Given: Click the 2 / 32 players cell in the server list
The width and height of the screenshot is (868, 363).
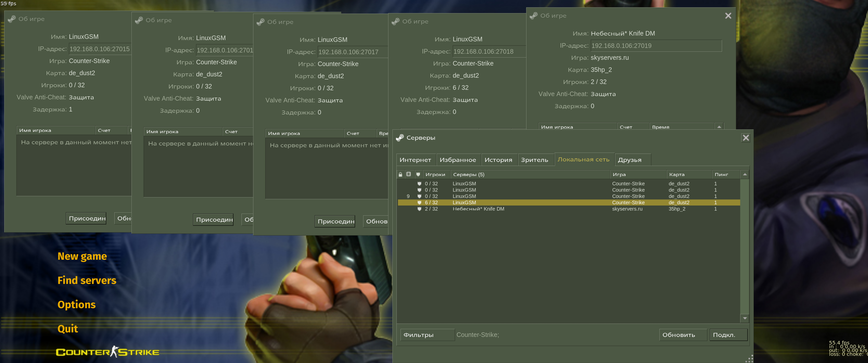Looking at the screenshot, I should pyautogui.click(x=431, y=209).
